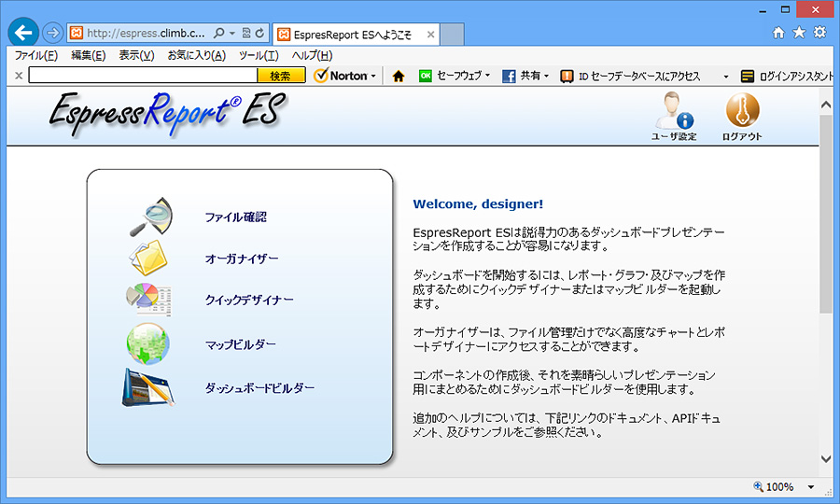Click the Login Assistant icon
Viewport: 840px width, 504px height.
point(747,76)
